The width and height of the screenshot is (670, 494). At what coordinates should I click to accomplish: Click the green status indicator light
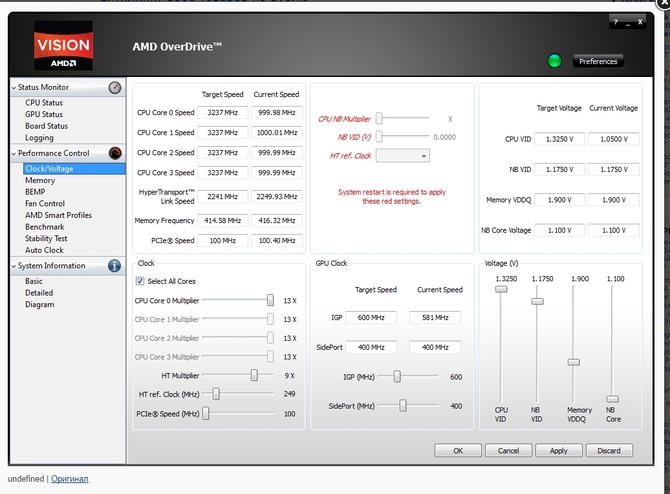point(554,61)
